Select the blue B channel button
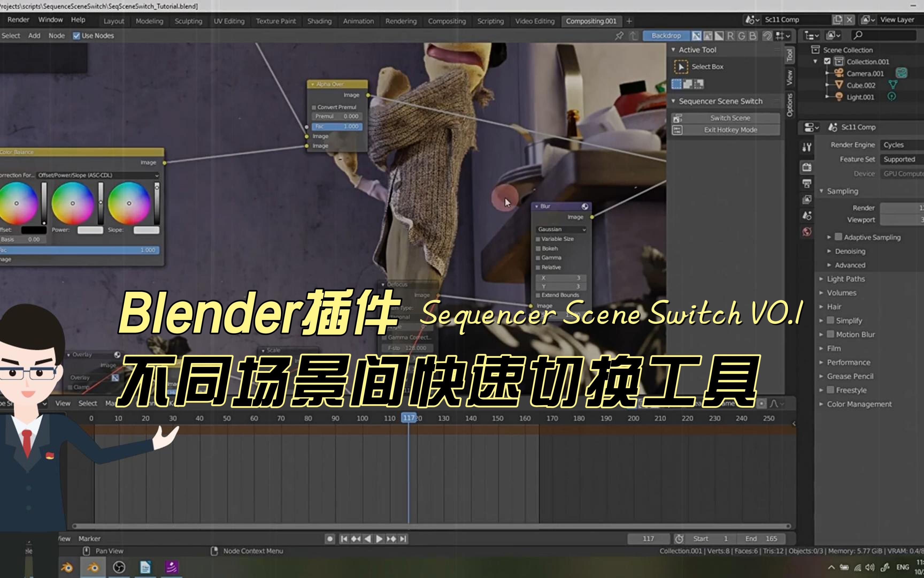Viewport: 924px width, 578px height. pyautogui.click(x=753, y=36)
